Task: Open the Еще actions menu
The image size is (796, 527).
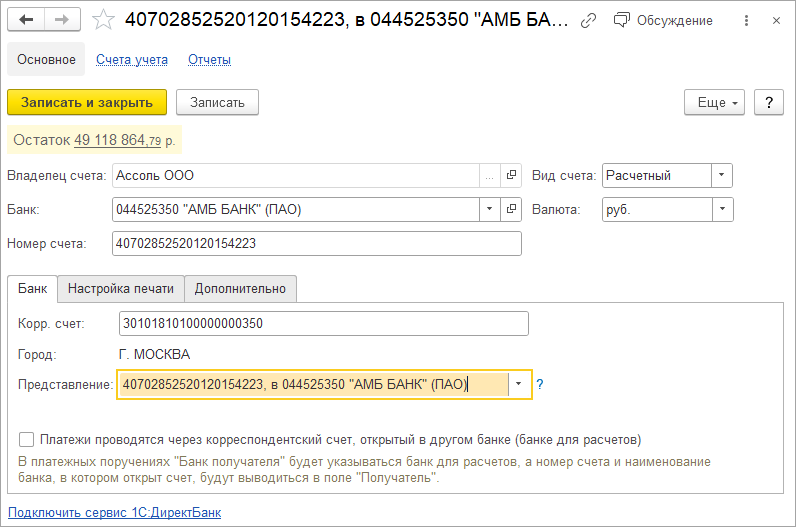Action: (x=713, y=102)
